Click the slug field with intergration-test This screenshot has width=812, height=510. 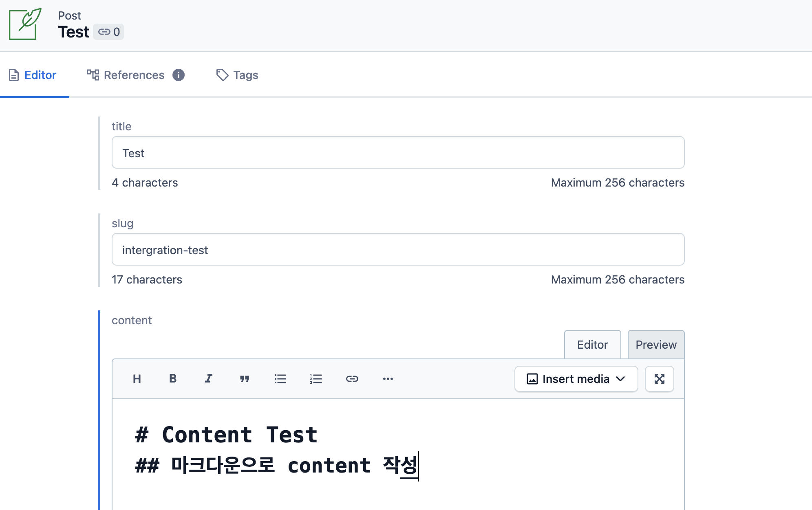coord(398,250)
